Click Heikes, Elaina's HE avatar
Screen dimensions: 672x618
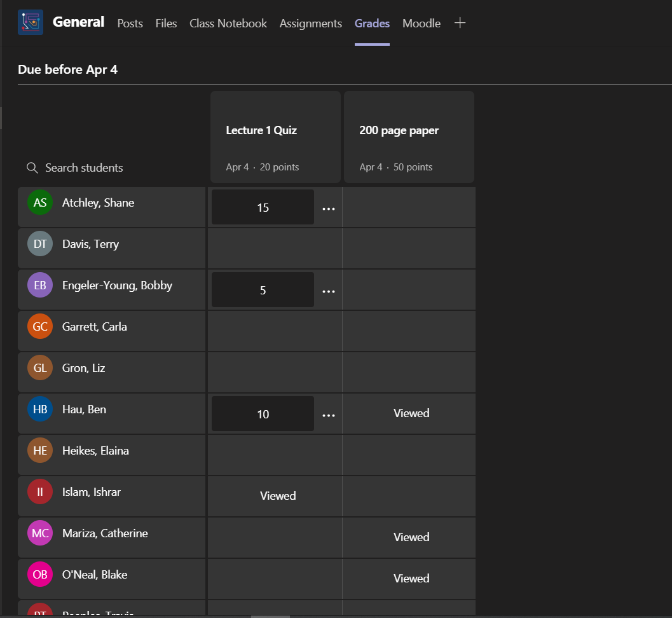pos(40,450)
